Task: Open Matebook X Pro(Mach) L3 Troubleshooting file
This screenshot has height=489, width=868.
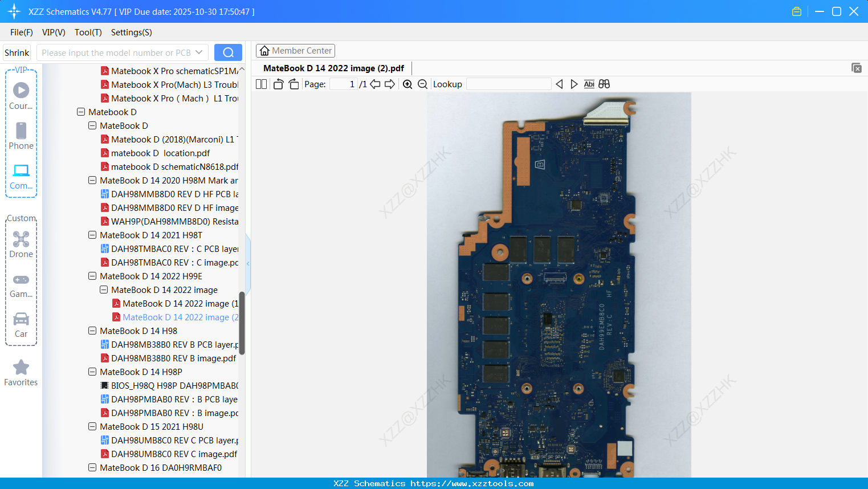Action: point(169,85)
